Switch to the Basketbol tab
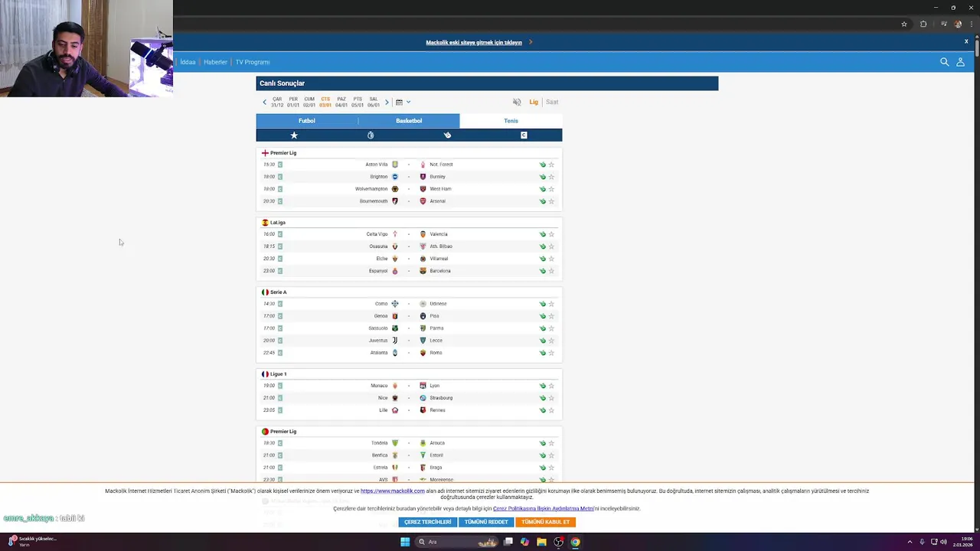 [x=409, y=121]
